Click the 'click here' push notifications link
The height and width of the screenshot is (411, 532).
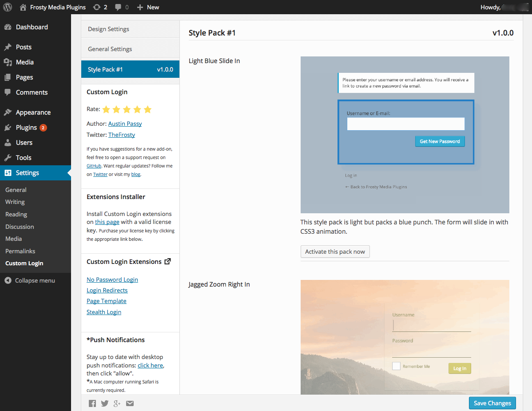(x=150, y=365)
